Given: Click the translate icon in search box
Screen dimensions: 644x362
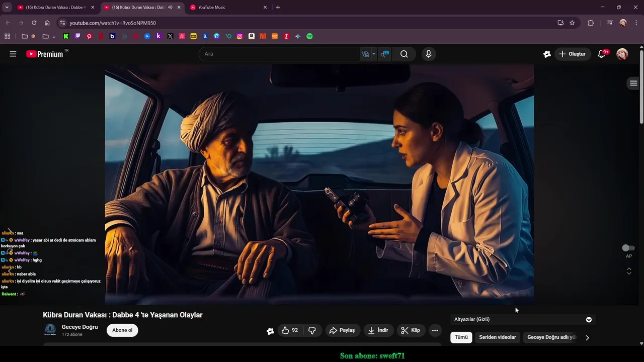Looking at the screenshot, I should (366, 54).
